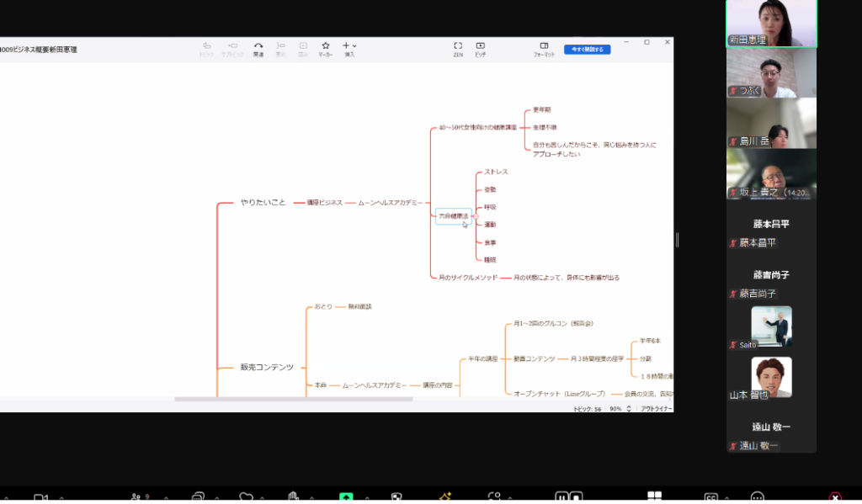862x504 pixels.
Task: Select the 月のサイクルメソッド node
Action: coord(468,277)
